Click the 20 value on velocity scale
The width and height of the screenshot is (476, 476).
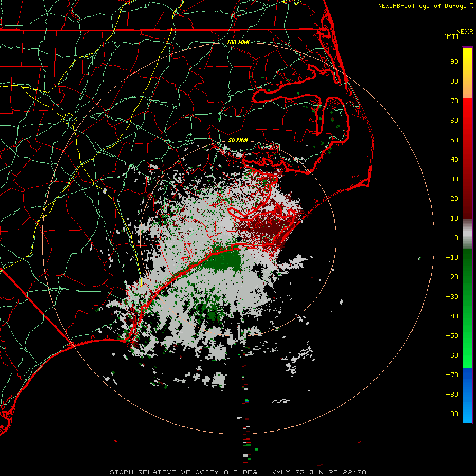[x=454, y=198]
